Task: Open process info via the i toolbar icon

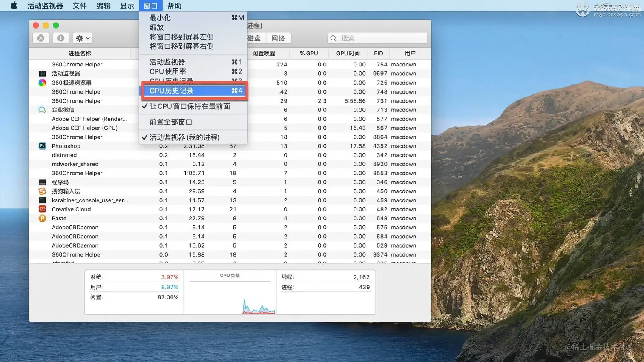Action: pyautogui.click(x=60, y=38)
